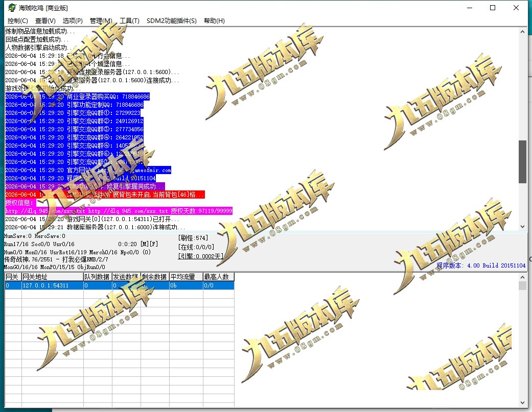The width and height of the screenshot is (532, 412).
Task: Click the 0b average traffic cell
Action: point(186,285)
